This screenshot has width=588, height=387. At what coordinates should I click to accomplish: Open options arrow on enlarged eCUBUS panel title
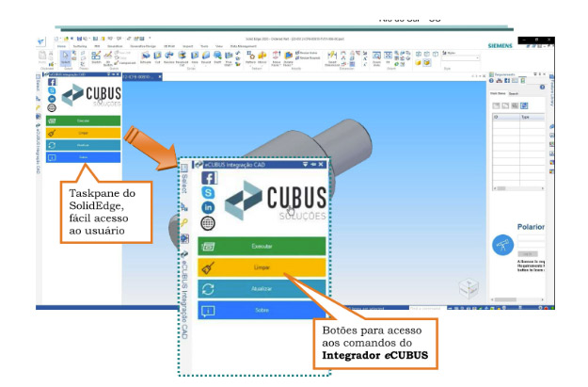pos(305,165)
